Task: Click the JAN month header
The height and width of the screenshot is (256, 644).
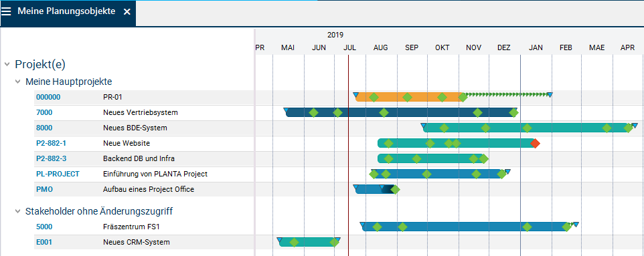Action: 536,47
